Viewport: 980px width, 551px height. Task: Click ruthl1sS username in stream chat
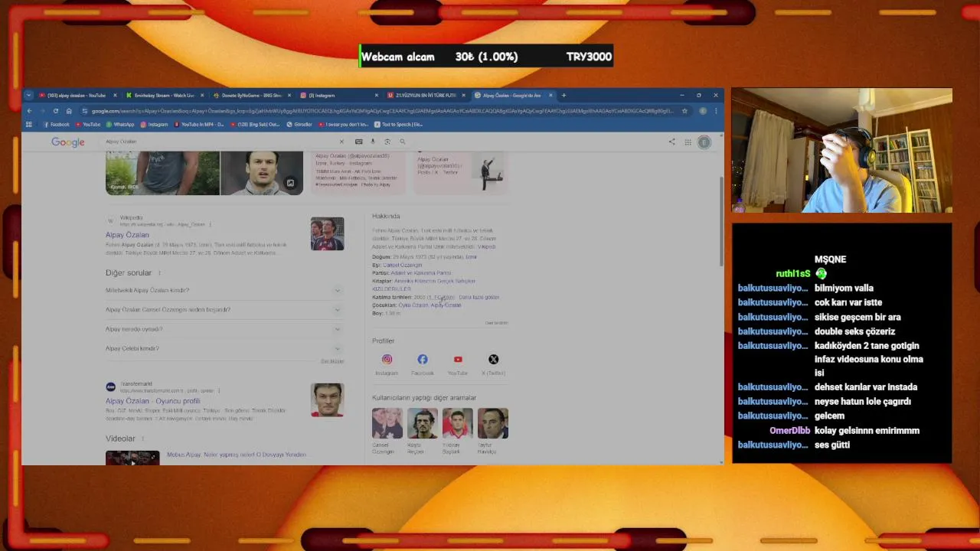792,274
